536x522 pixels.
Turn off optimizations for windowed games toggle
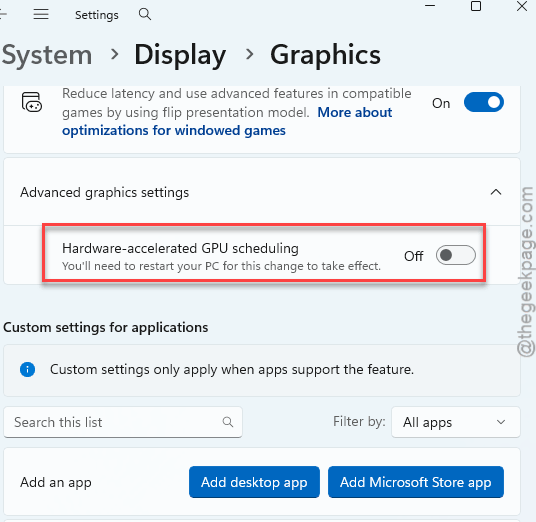[x=483, y=102]
